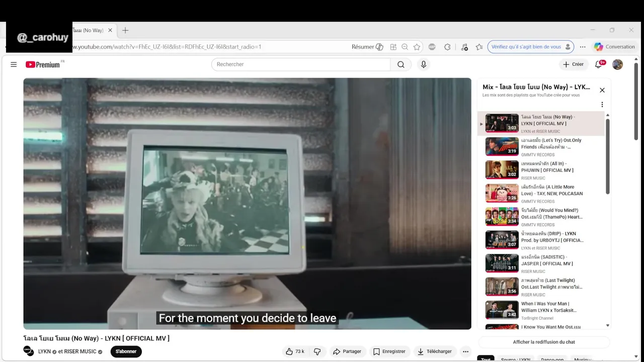Play A Little More Love playlist item
The image size is (644, 362).
(x=541, y=194)
